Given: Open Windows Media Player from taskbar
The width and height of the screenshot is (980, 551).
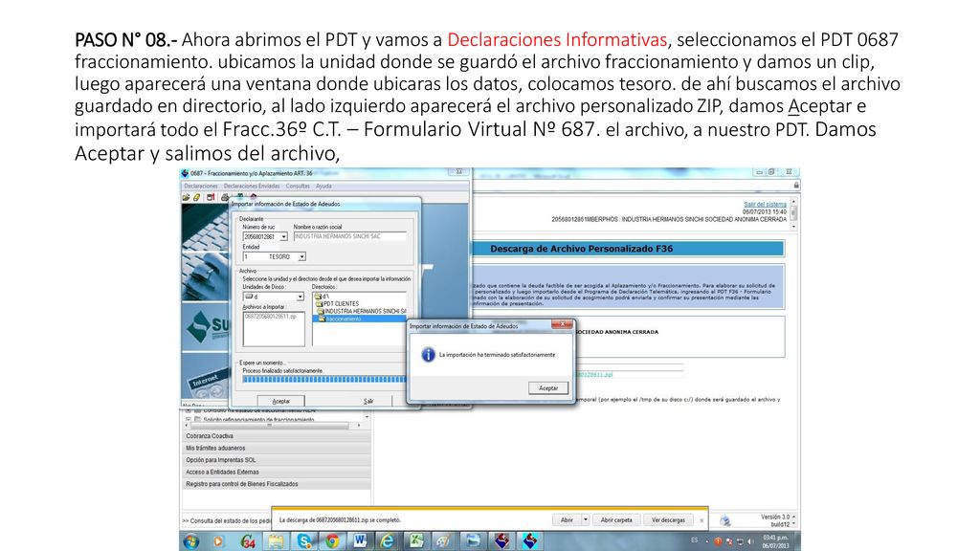Looking at the screenshot, I should pos(217,541).
